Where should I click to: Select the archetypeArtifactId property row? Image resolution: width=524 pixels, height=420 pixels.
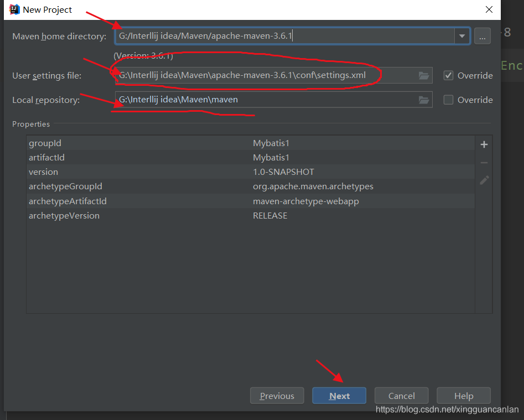pos(251,201)
